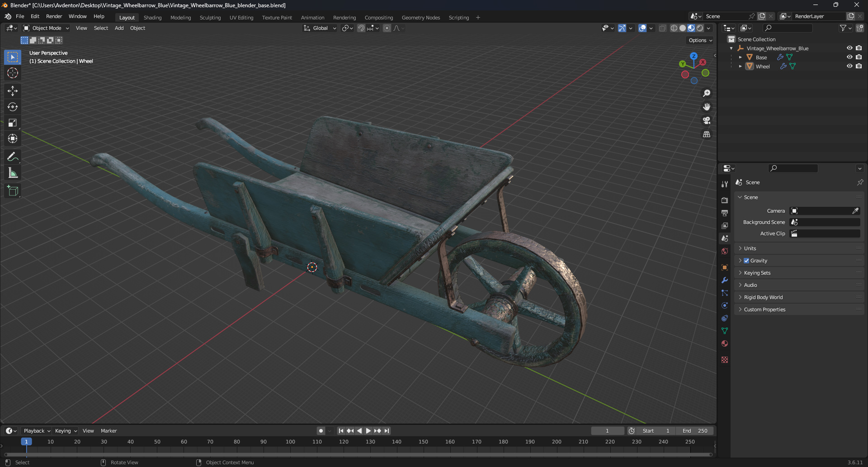Image resolution: width=868 pixels, height=467 pixels.
Task: Open the Object Data properties tab
Action: click(x=725, y=331)
